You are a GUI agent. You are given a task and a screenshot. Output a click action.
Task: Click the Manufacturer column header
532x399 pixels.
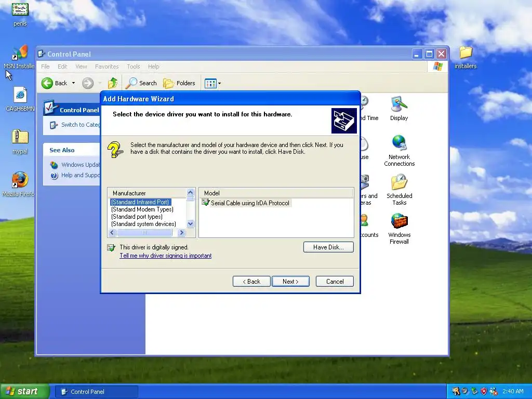click(x=147, y=193)
